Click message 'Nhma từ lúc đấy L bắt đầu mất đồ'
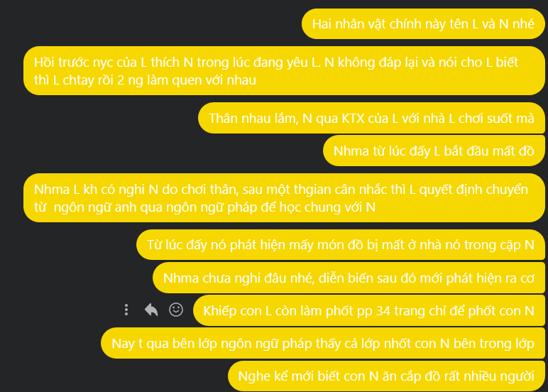The image size is (548, 392). [434, 151]
